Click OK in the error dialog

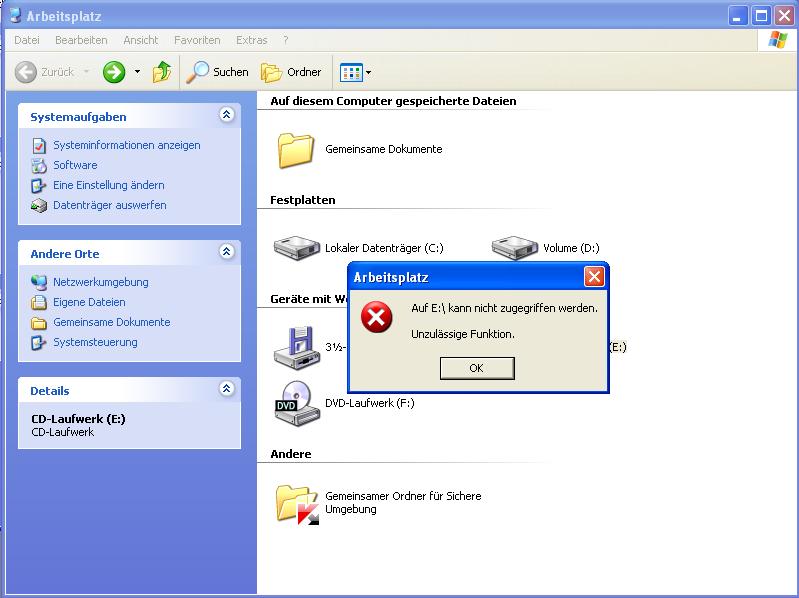point(477,368)
